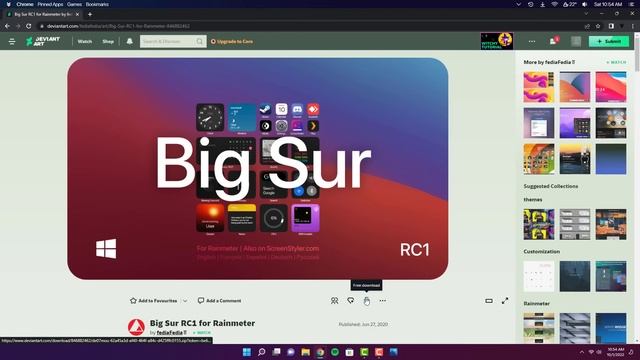Image resolution: width=640 pixels, height=360 pixels.
Task: Open the DeviantArt hamburger menu
Action: (12, 41)
